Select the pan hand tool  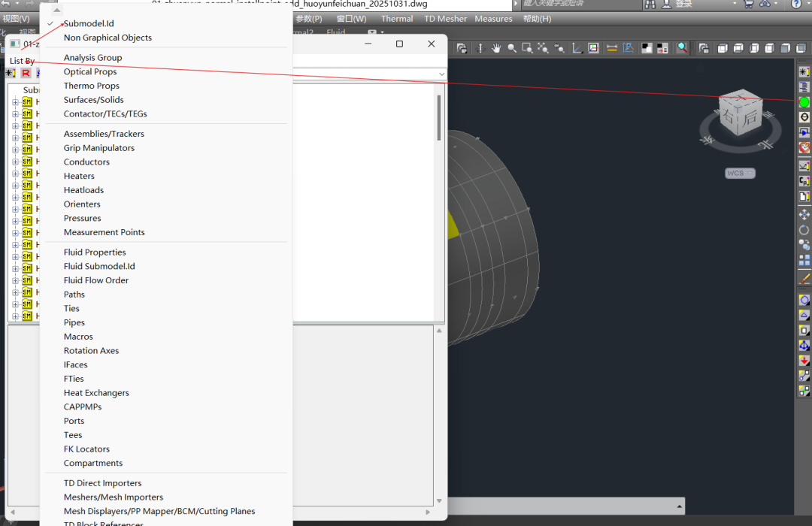496,48
